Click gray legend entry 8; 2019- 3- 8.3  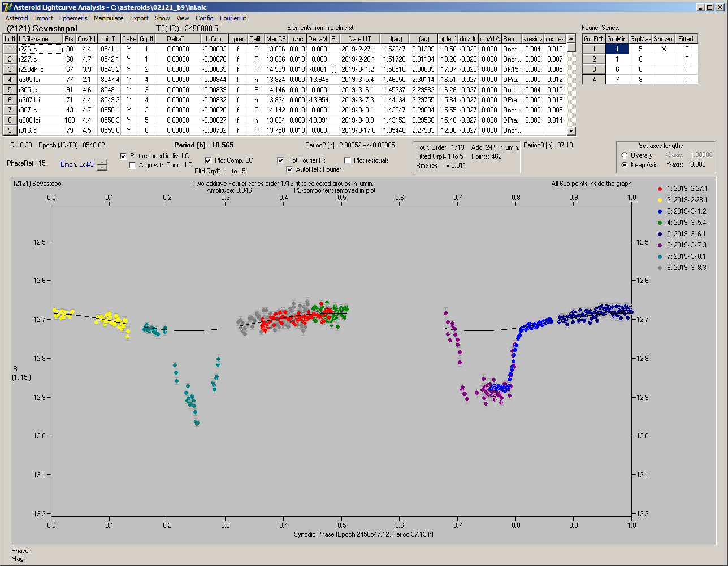pyautogui.click(x=683, y=268)
